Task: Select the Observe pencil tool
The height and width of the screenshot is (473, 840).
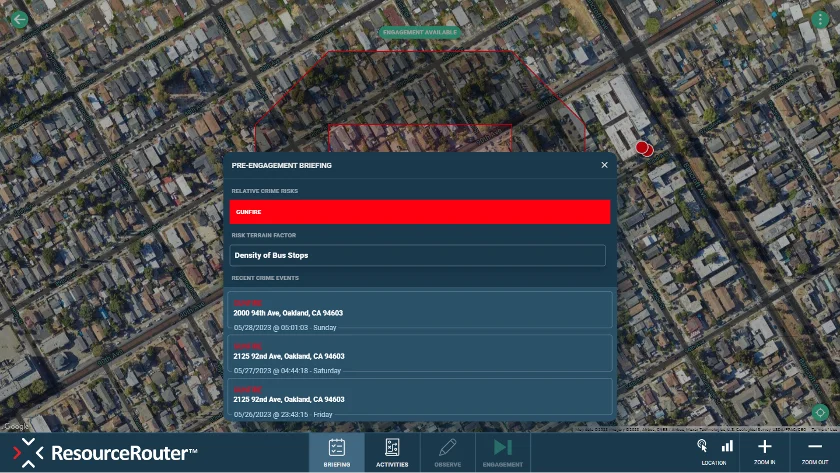Action: coord(447,452)
